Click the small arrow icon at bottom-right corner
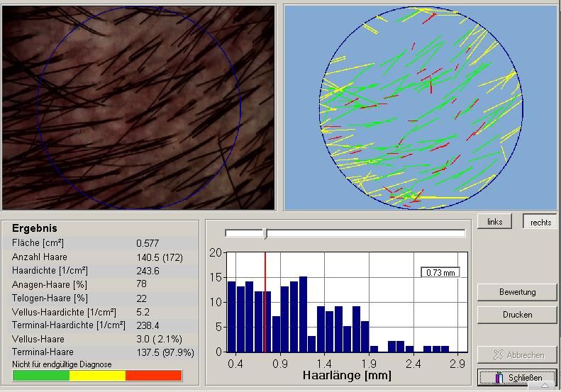 [545, 386]
